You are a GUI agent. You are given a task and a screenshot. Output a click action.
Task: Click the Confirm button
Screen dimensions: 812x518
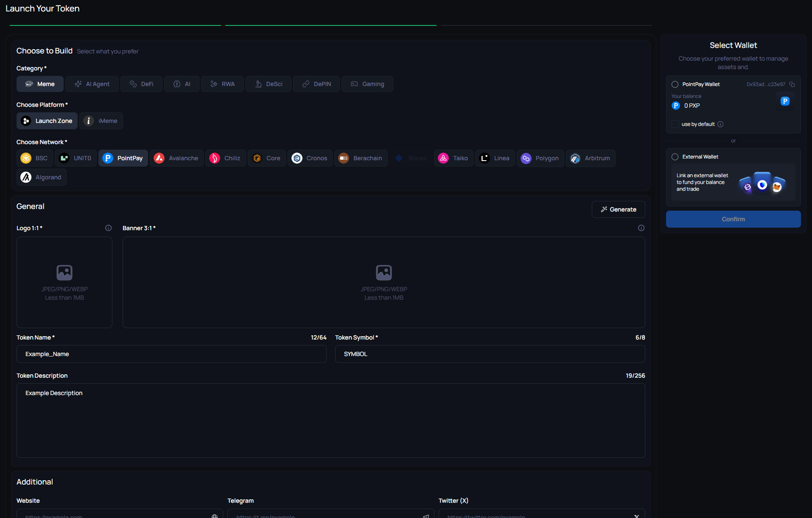[733, 219]
